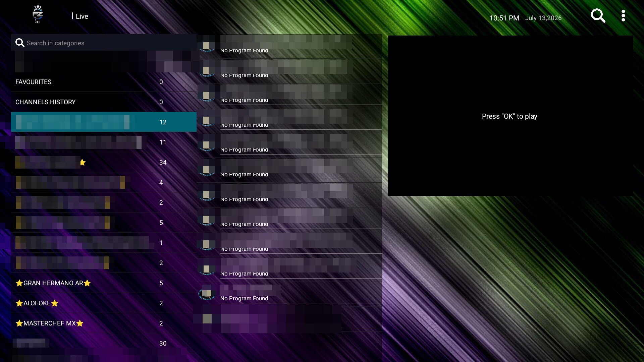
Task: Select the category showing 4 channels
Action: [104, 182]
